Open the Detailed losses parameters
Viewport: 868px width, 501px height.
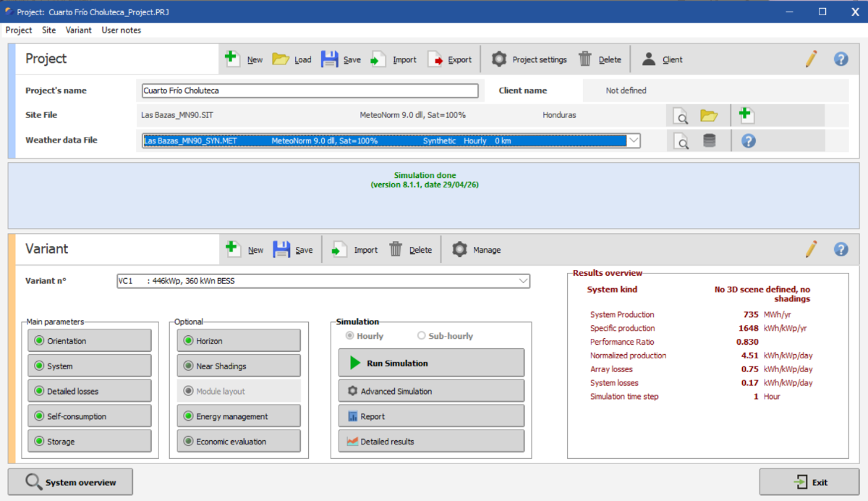90,391
